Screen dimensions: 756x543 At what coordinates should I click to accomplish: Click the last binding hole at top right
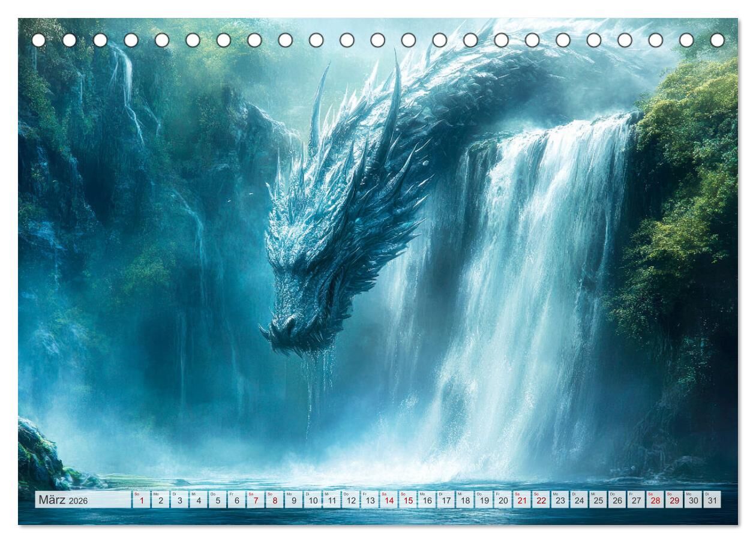click(717, 40)
